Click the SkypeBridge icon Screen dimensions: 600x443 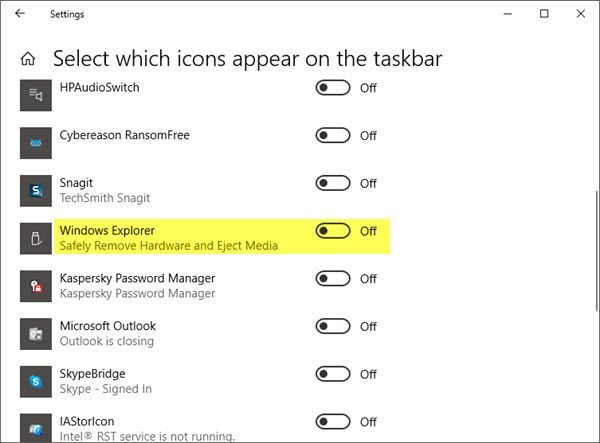(37, 382)
